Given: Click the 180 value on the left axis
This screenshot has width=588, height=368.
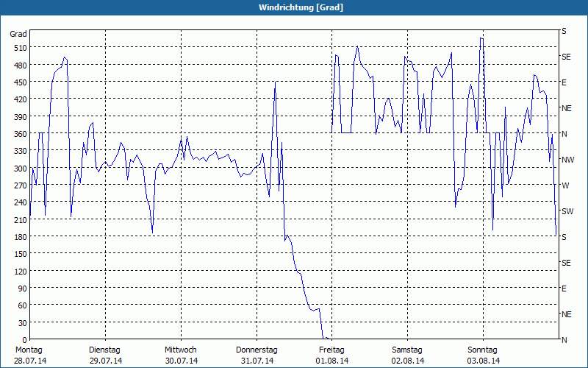Looking at the screenshot, I should pos(21,236).
